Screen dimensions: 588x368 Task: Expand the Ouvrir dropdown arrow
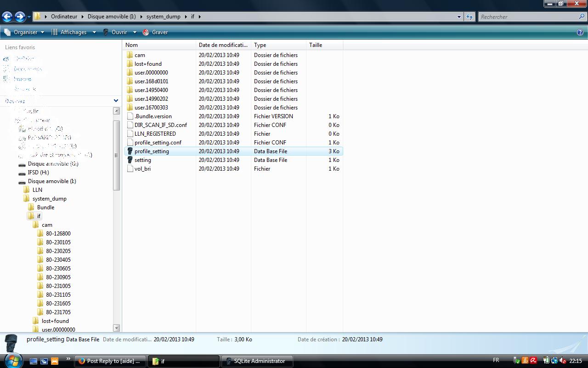[x=135, y=32]
